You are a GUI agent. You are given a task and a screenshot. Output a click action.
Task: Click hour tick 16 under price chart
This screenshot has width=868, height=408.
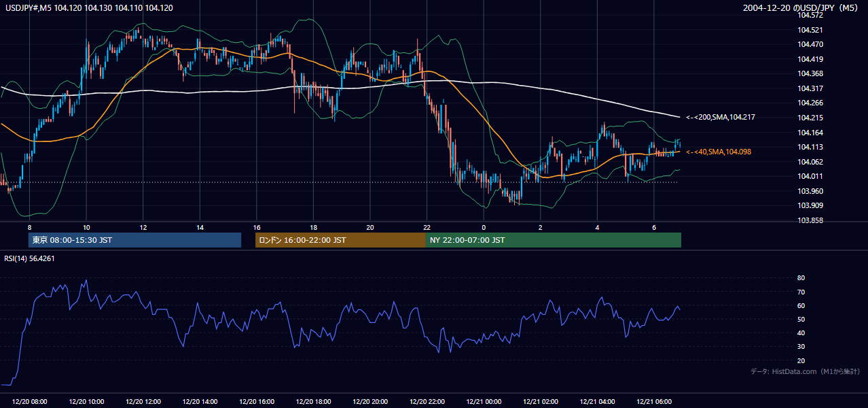click(x=257, y=228)
